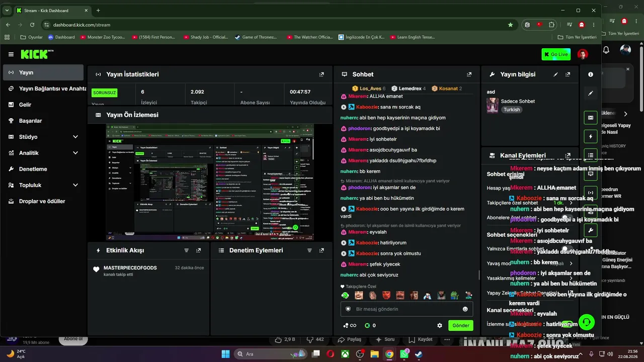Open the Shady Job bookmark
The width and height of the screenshot is (644, 362).
(206, 37)
